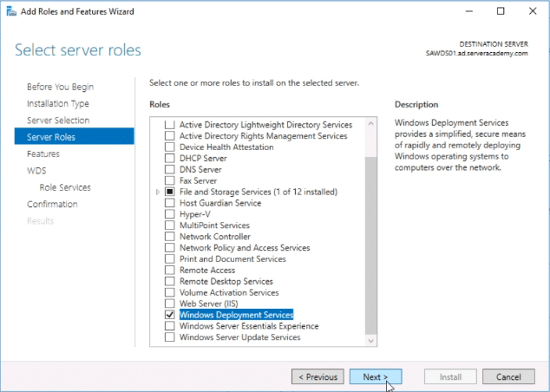Select the DNS Server checkbox

pos(169,170)
